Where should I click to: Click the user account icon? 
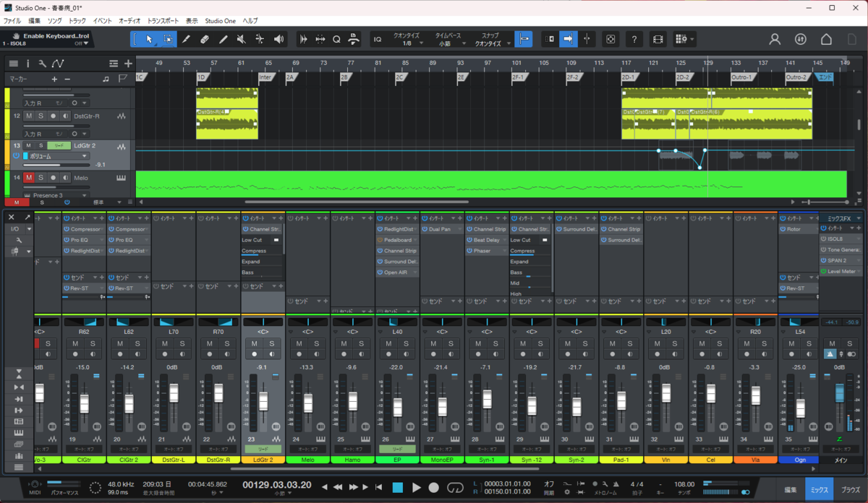775,39
